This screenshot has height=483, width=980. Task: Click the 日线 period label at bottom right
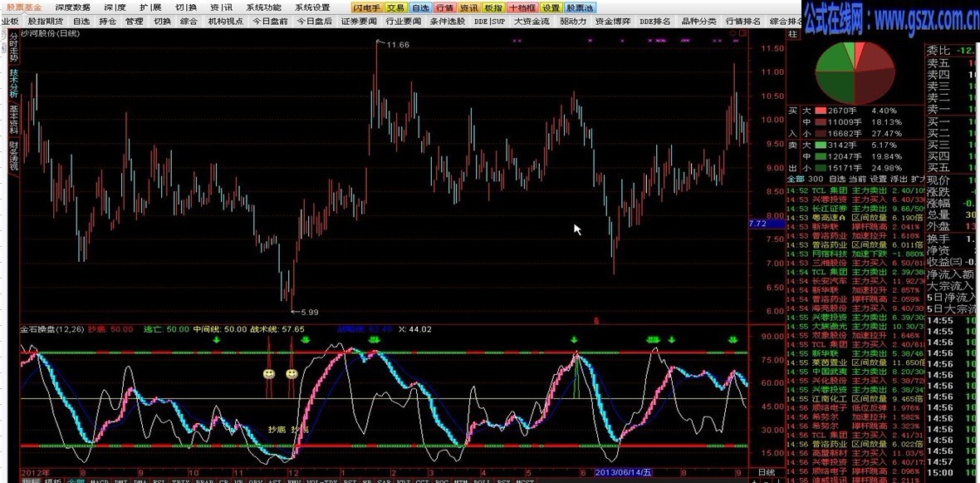[767, 471]
